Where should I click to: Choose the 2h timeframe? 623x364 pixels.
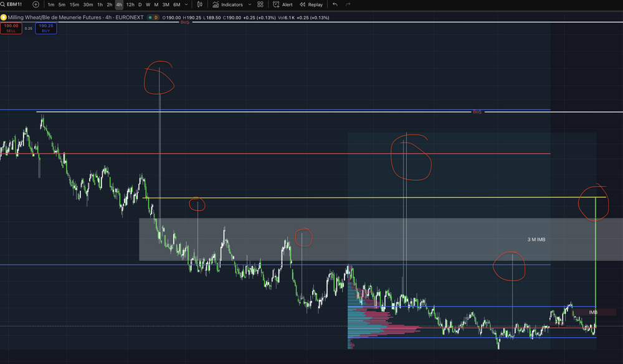pyautogui.click(x=109, y=5)
